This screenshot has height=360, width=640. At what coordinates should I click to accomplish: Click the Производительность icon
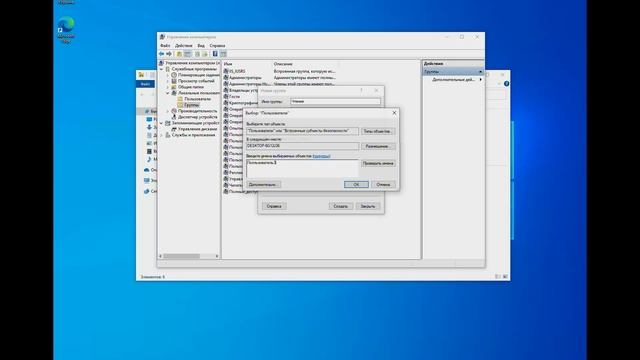click(174, 111)
